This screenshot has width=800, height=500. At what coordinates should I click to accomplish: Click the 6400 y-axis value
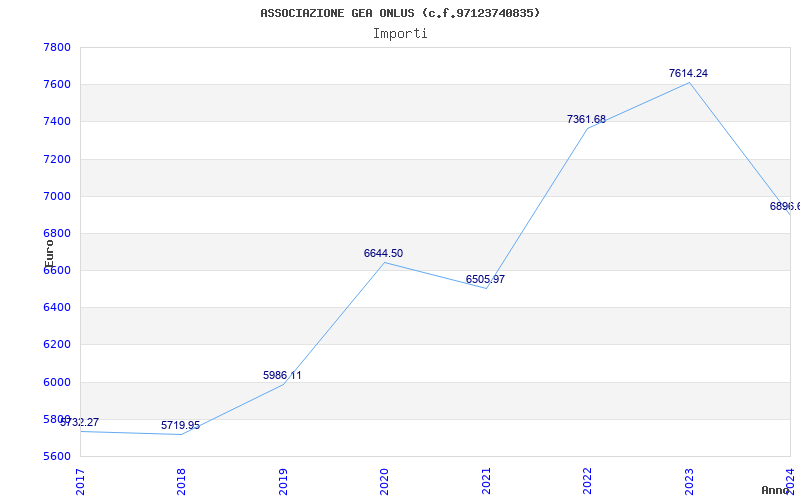tap(58, 308)
